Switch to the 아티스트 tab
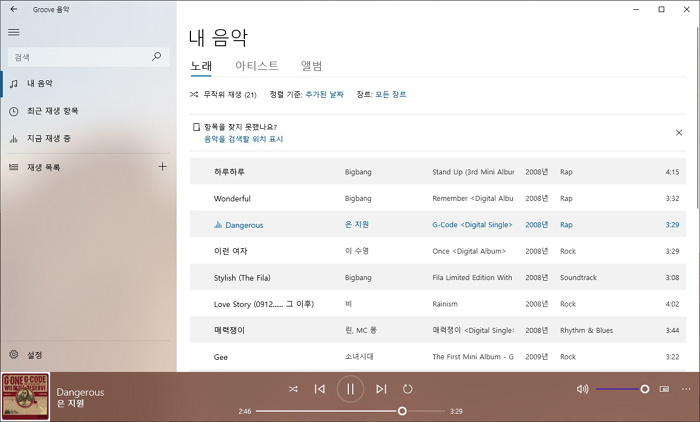 click(257, 66)
